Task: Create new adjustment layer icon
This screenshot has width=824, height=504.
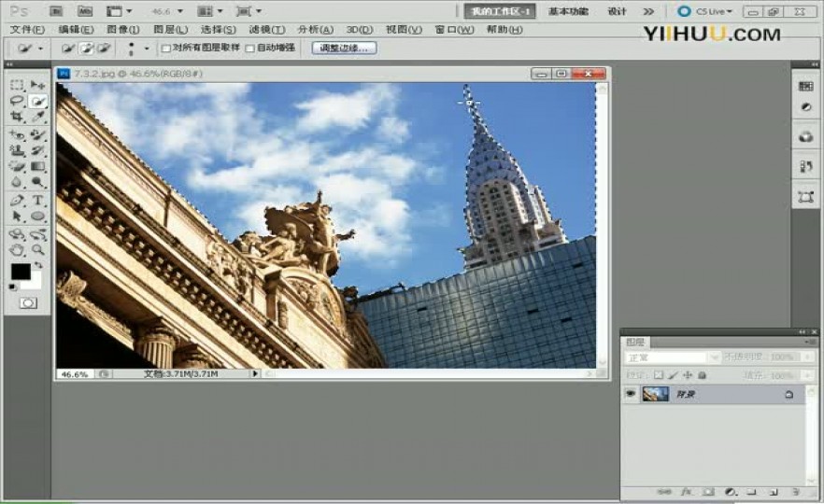Action: [731, 492]
